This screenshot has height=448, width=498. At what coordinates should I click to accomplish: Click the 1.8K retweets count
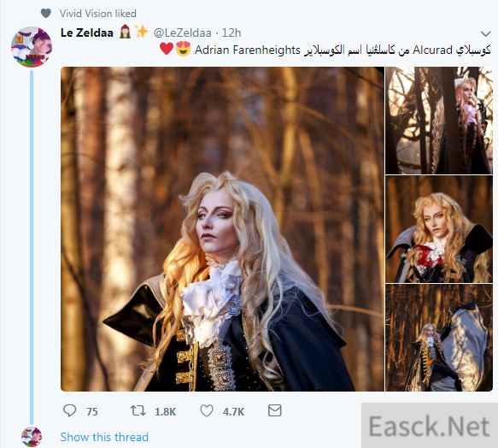(x=165, y=412)
